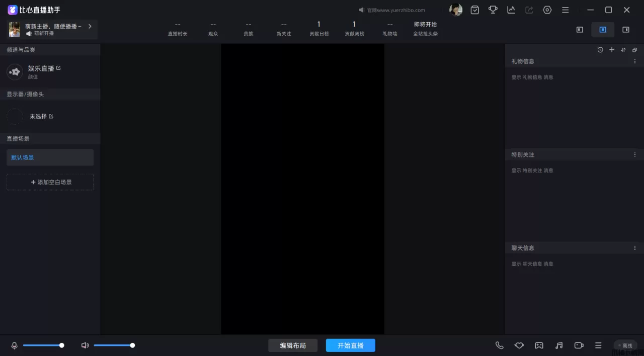The width and height of the screenshot is (644, 356).
Task: Open the top-right hamburger main menu
Action: coord(566,10)
